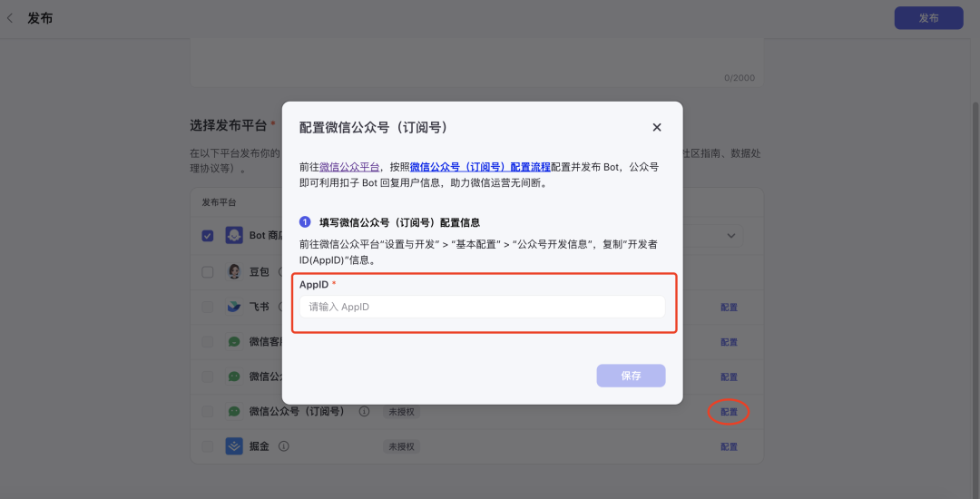
Task: Click the Bot 商店 platform icon
Action: [x=234, y=236]
